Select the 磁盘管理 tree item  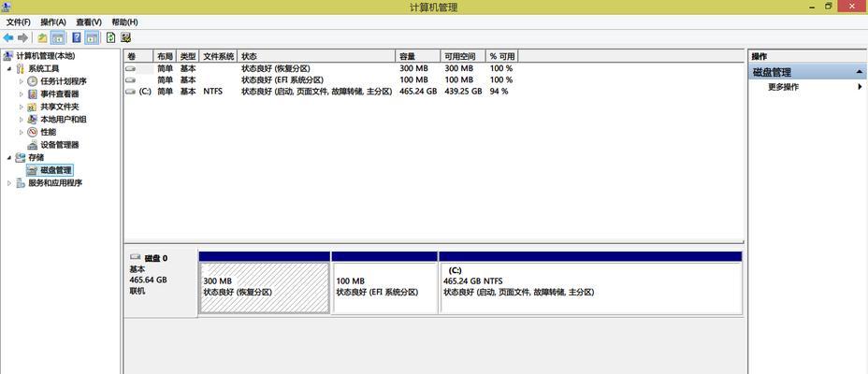[x=56, y=170]
